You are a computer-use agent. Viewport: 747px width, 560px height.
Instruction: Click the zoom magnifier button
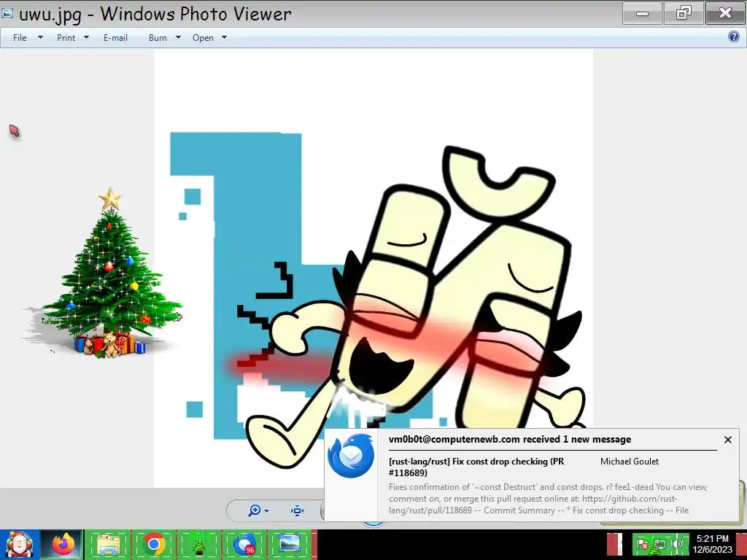pyautogui.click(x=255, y=510)
